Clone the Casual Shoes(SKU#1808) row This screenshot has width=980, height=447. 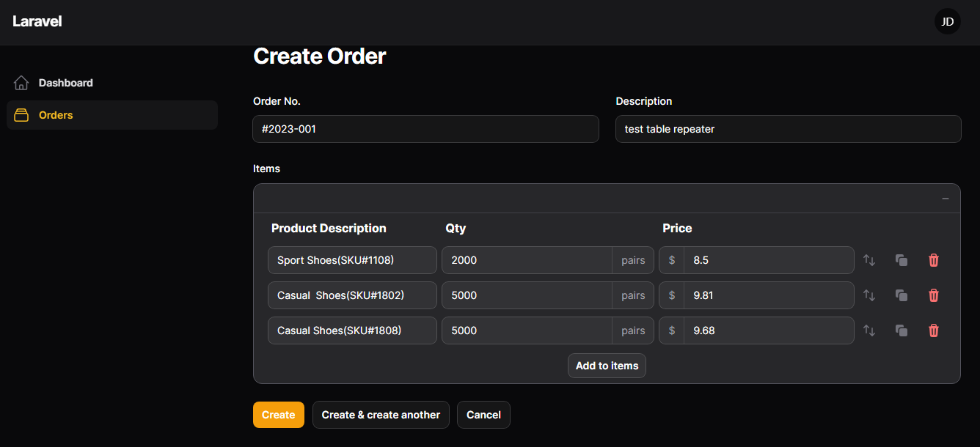click(x=902, y=330)
